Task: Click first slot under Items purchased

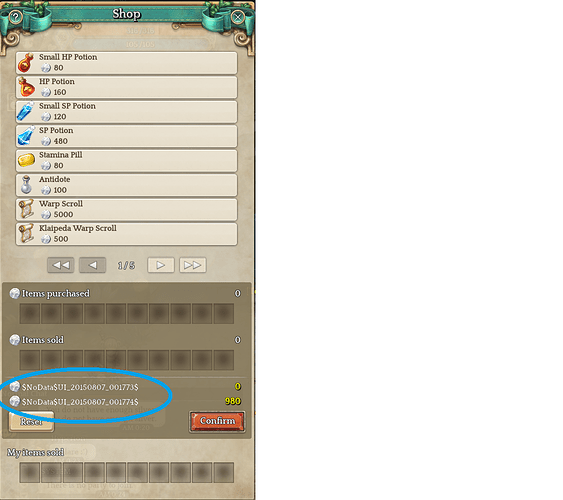Action: [30, 314]
